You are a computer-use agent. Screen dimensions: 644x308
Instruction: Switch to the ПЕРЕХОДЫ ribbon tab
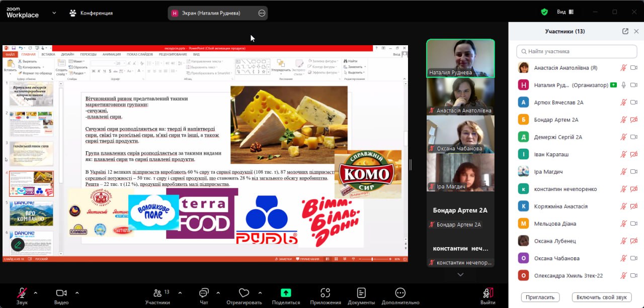[x=88, y=54]
